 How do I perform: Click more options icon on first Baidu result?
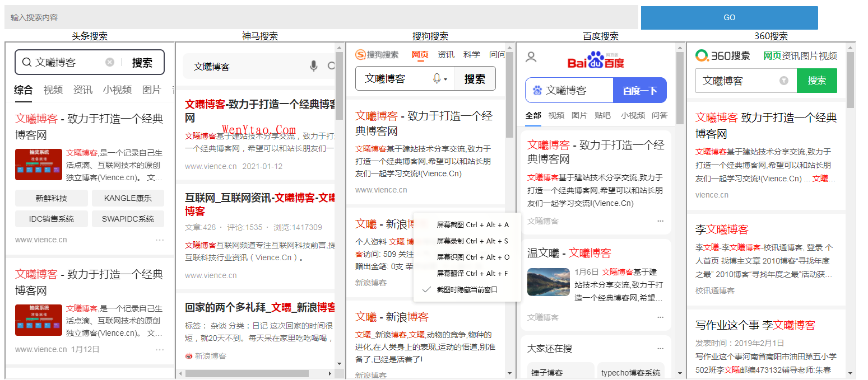660,221
